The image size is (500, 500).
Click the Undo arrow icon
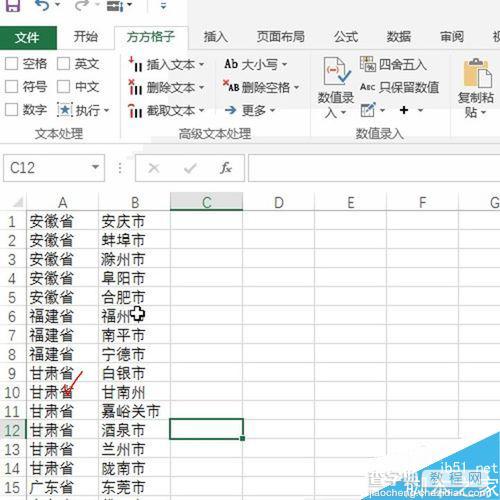tap(42, 5)
